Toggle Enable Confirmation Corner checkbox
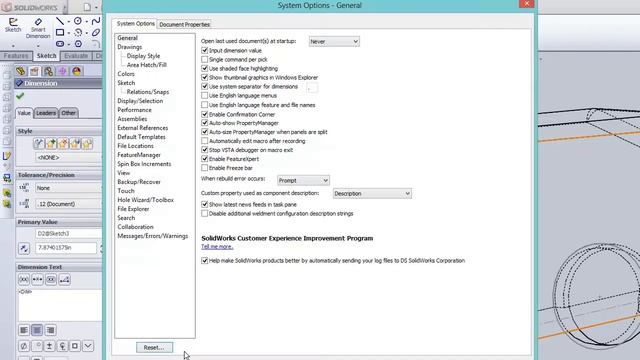Screen dimensions: 640x360 click(x=204, y=114)
